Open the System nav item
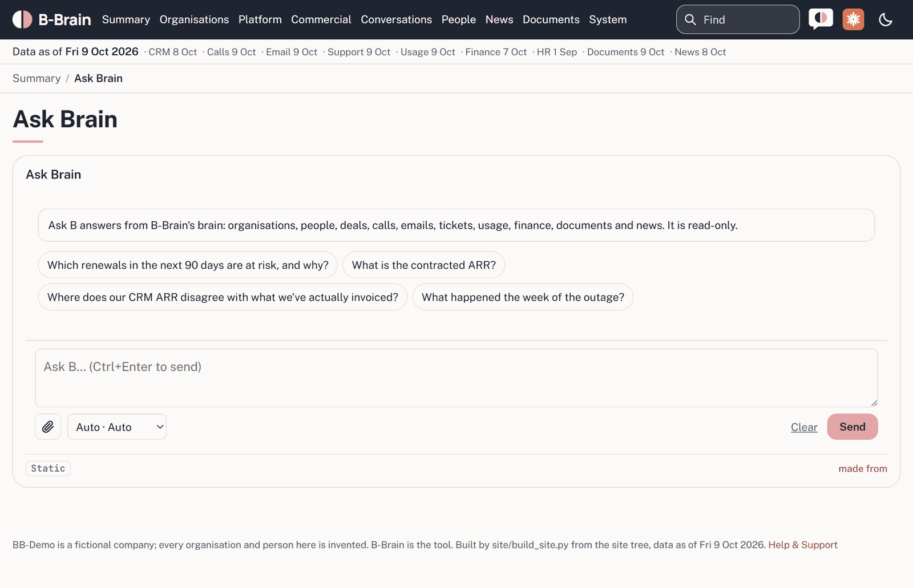 608,19
